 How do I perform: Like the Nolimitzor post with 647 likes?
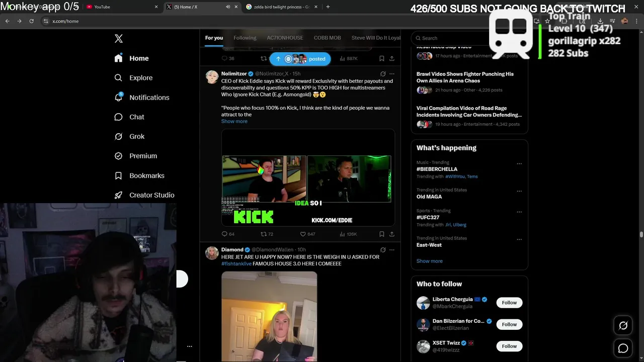[307, 234]
